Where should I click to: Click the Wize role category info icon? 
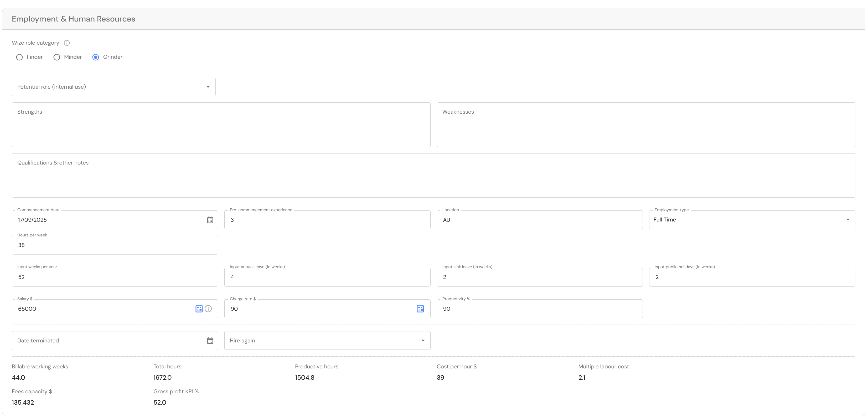[67, 43]
